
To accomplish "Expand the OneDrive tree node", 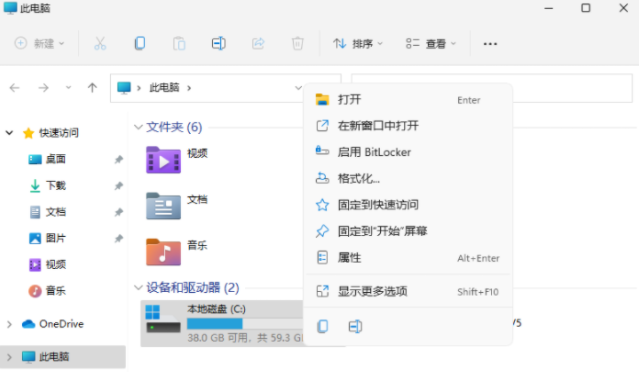I will [x=9, y=324].
